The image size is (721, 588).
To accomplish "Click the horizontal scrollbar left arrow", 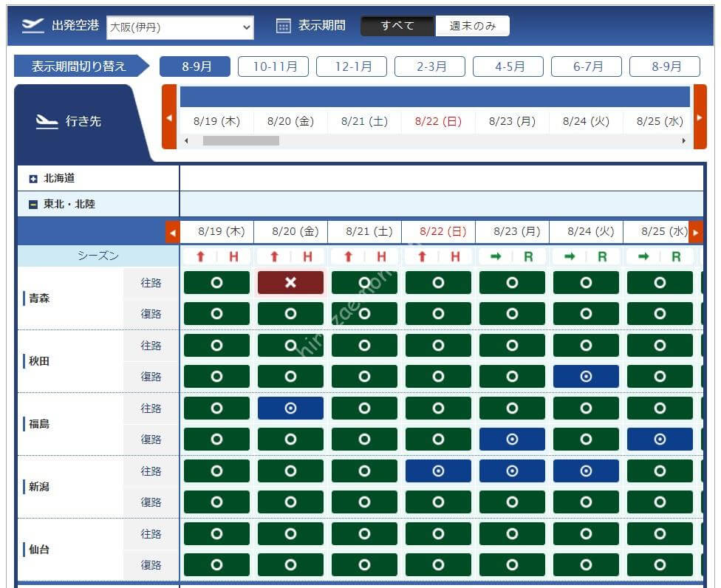I will pyautogui.click(x=186, y=140).
